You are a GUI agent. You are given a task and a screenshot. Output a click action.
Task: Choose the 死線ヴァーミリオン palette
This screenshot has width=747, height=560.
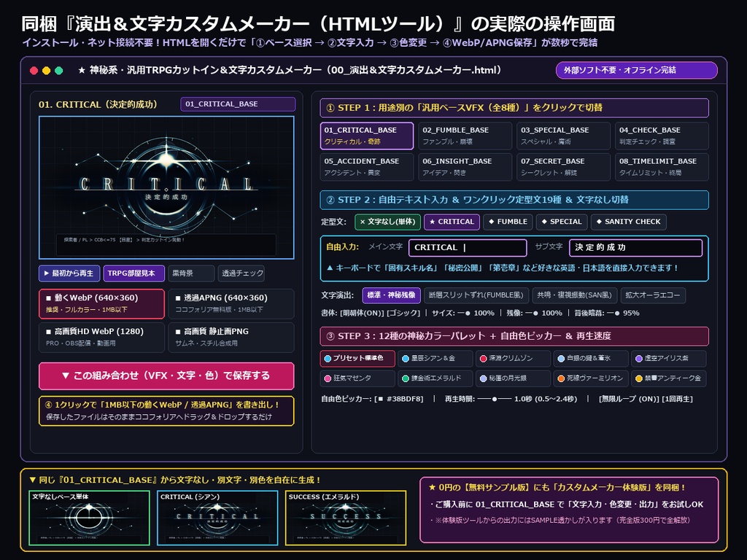pos(591,378)
